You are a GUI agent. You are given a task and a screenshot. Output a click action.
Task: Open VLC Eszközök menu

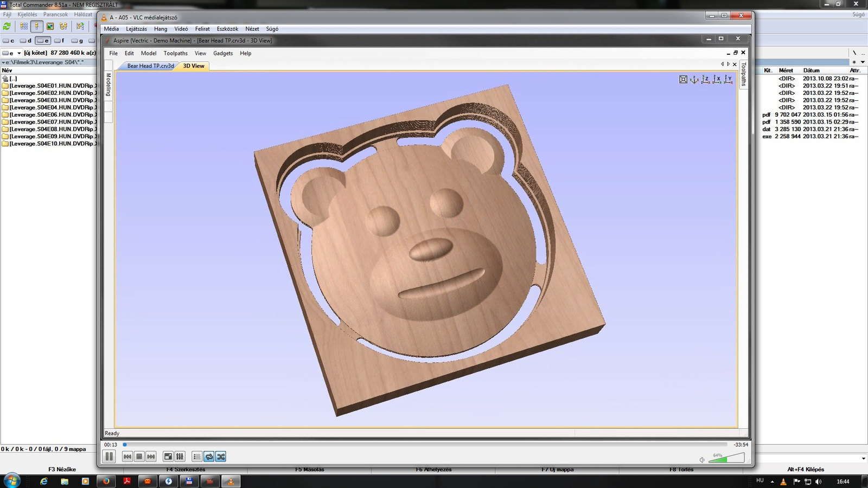click(x=227, y=29)
